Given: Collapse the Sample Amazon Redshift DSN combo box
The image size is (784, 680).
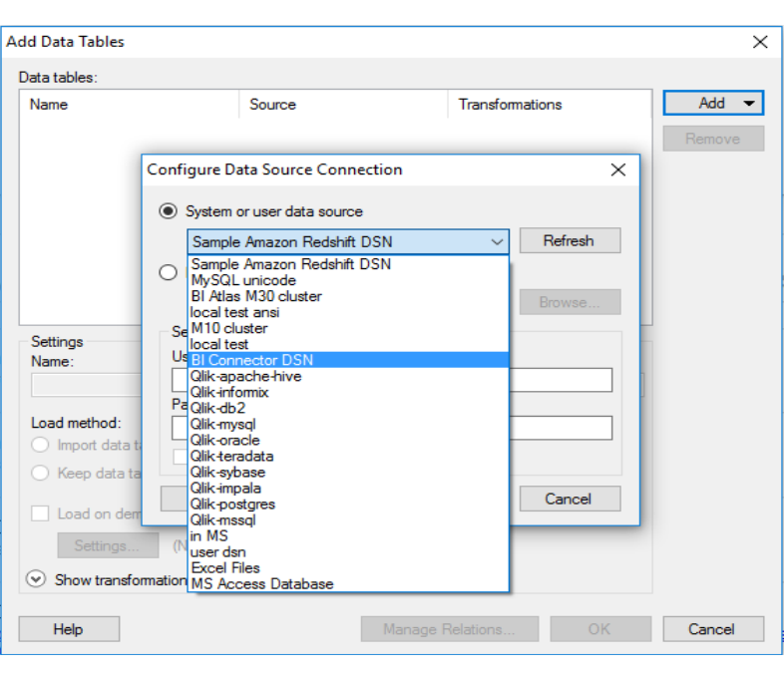Looking at the screenshot, I should click(497, 242).
